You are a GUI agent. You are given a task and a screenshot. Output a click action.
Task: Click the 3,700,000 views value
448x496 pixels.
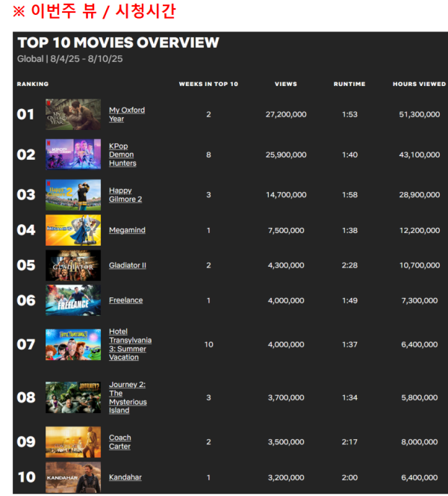(286, 397)
